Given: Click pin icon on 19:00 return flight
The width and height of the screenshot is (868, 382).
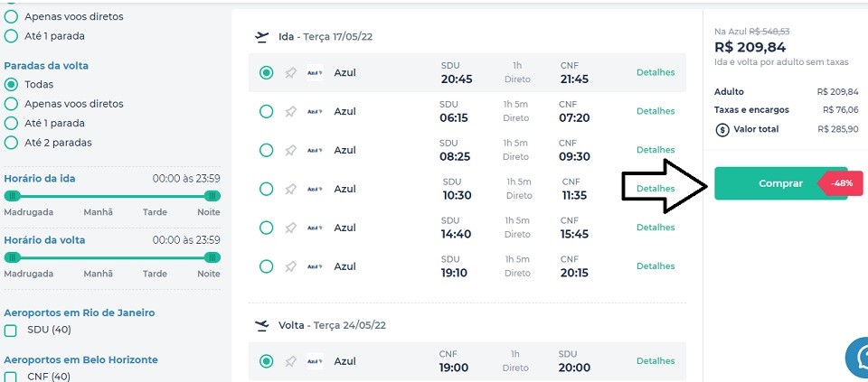Looking at the screenshot, I should pos(290,361).
